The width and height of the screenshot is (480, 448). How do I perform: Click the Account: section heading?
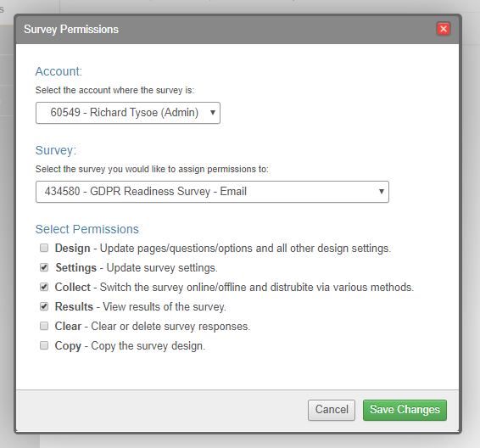(x=59, y=71)
